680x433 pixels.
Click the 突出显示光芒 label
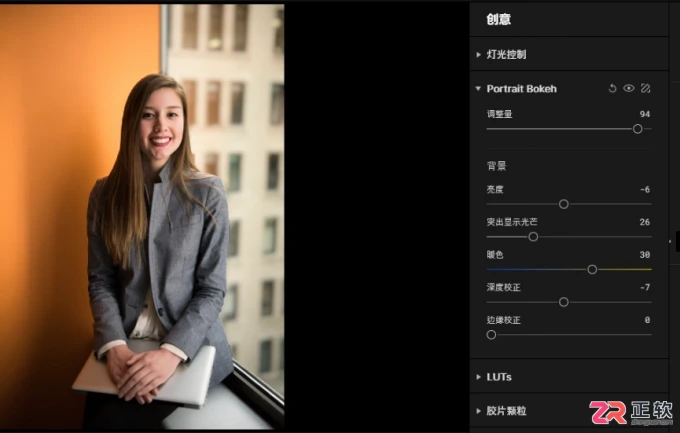(512, 222)
